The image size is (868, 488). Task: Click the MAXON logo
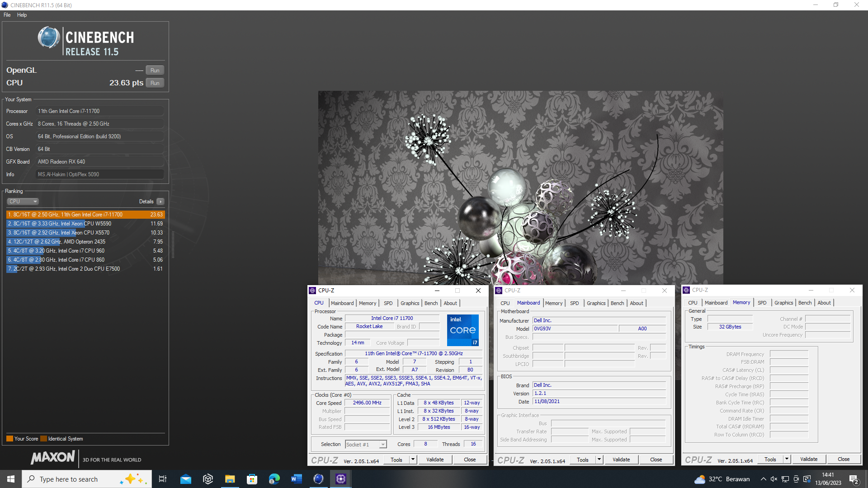coord(53,457)
